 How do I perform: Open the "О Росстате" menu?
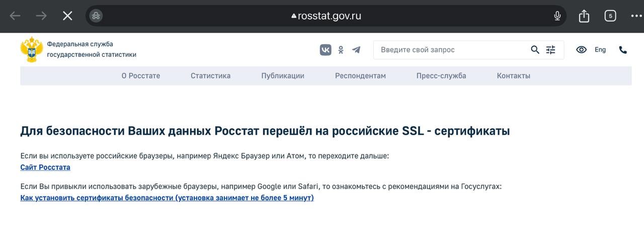click(141, 76)
